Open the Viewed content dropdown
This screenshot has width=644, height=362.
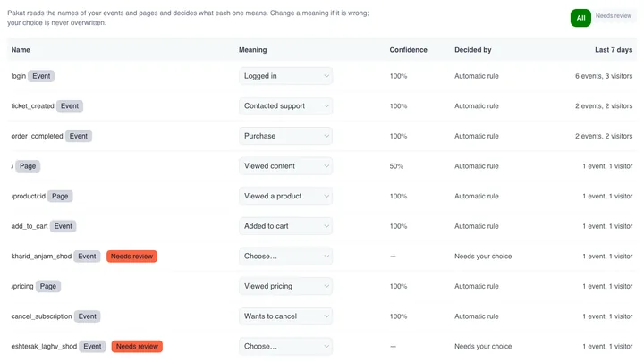[x=285, y=166]
